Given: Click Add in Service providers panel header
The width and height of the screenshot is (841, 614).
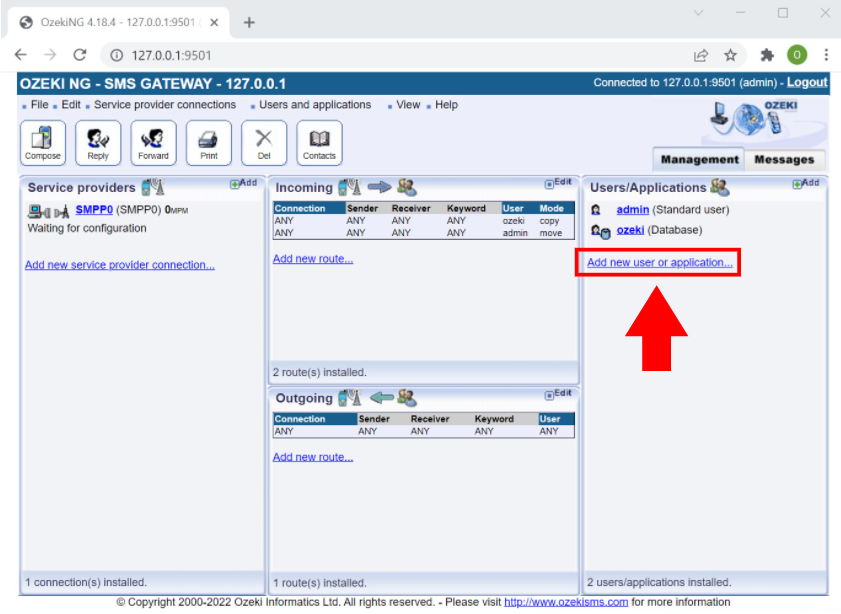Looking at the screenshot, I should point(244,183).
